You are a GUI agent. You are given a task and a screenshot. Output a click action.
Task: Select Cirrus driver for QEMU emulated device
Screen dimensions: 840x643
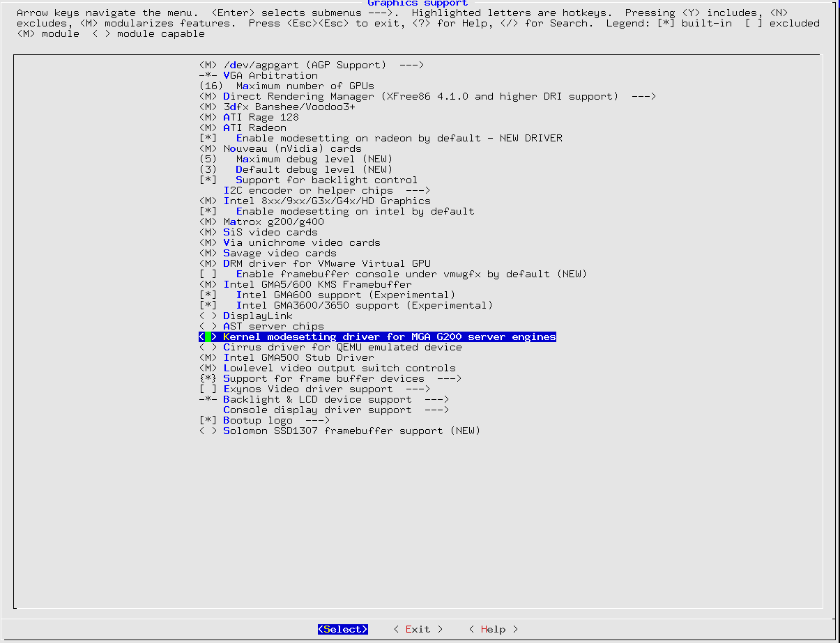coord(330,347)
